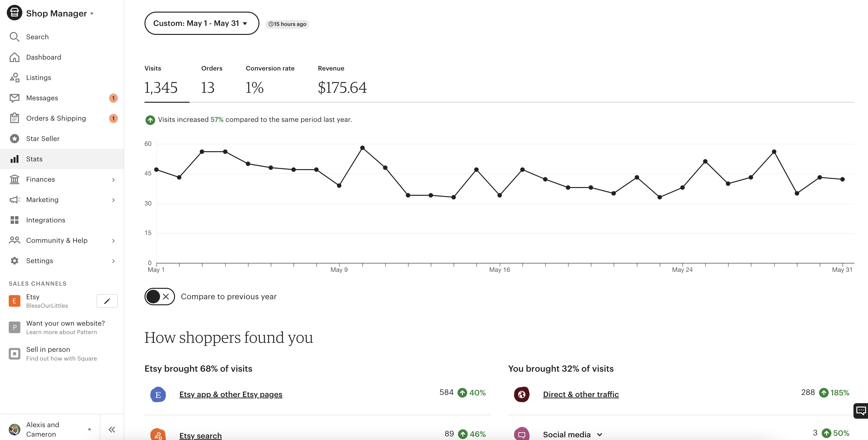This screenshot has height=440, width=868.
Task: Click the Direct & other traffic globe icon
Action: point(522,394)
